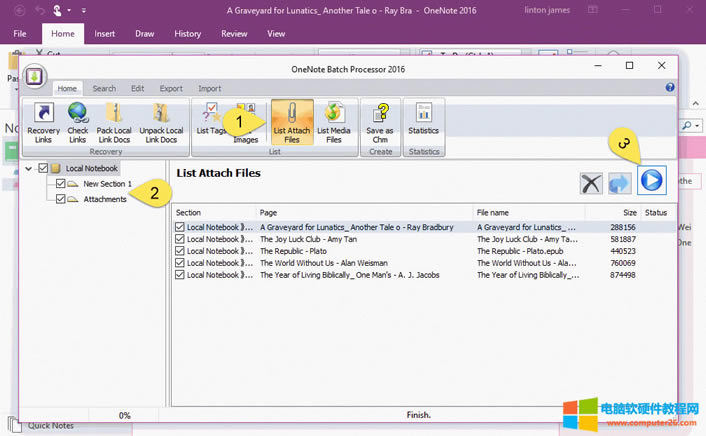Switch to the Export tab
The image size is (706, 436).
[171, 88]
